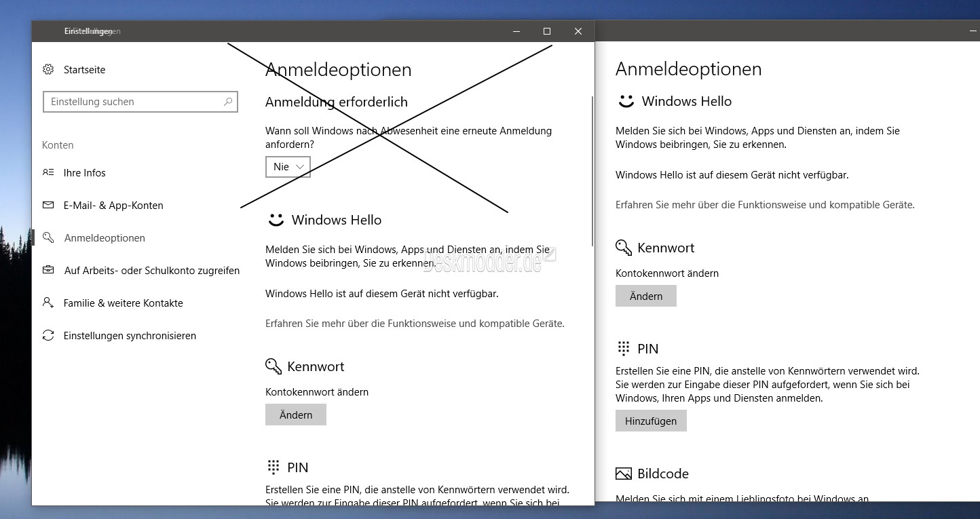Image resolution: width=980 pixels, height=519 pixels.
Task: Click the Bildcode picture icon in right window
Action: 624,474
